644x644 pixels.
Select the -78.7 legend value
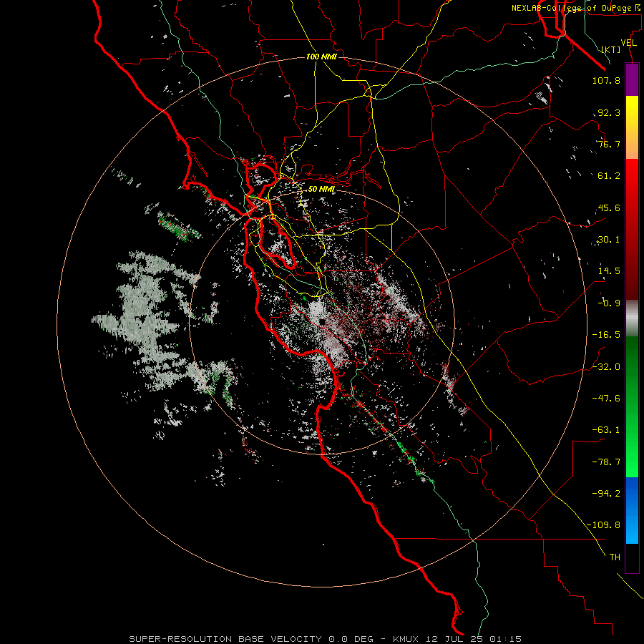pos(606,462)
